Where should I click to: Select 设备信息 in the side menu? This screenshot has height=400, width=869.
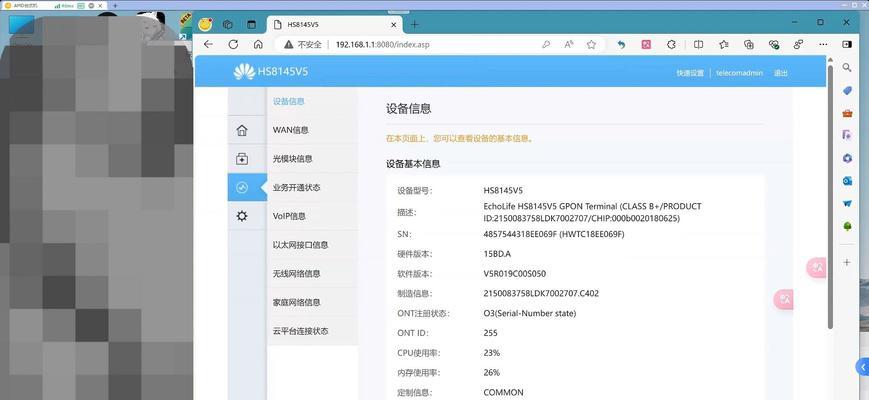pos(289,101)
